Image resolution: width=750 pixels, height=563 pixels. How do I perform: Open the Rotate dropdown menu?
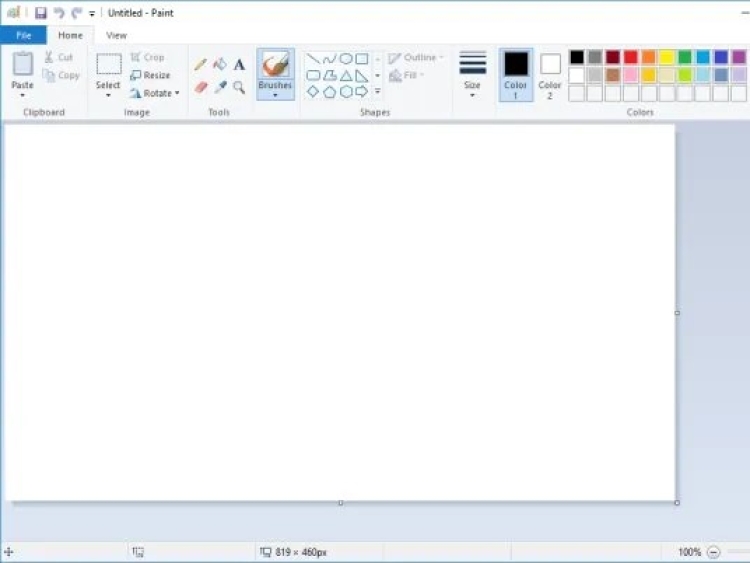pos(177,93)
